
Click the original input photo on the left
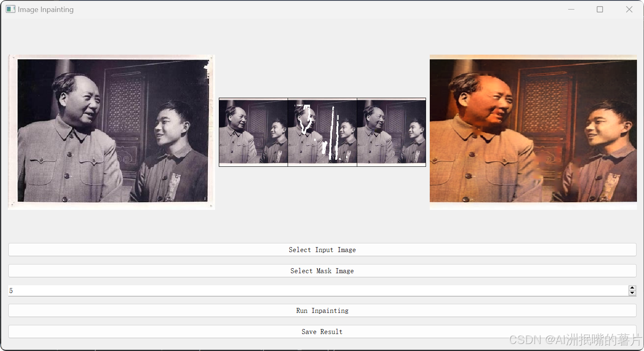(x=111, y=132)
